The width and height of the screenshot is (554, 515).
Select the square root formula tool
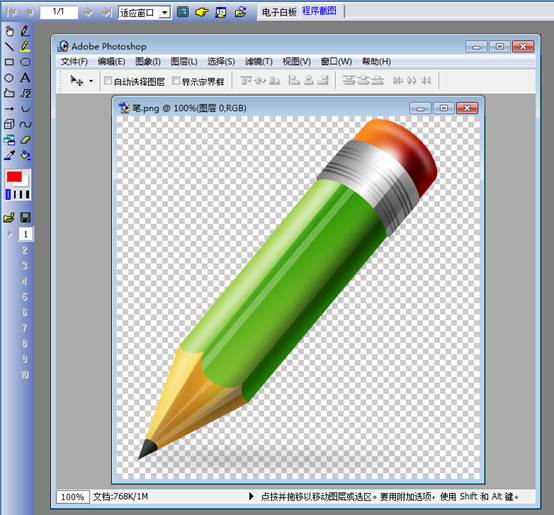point(25,93)
